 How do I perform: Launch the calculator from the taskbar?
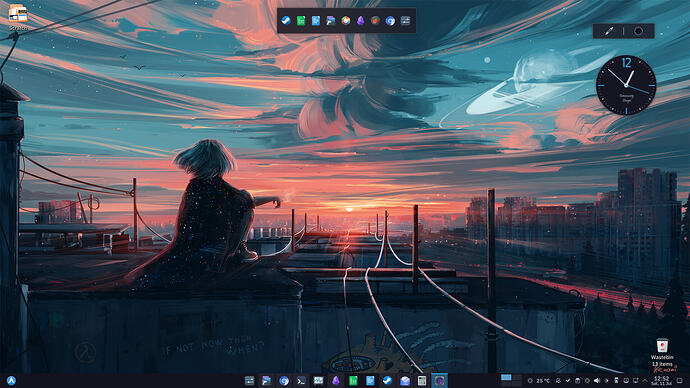422,381
